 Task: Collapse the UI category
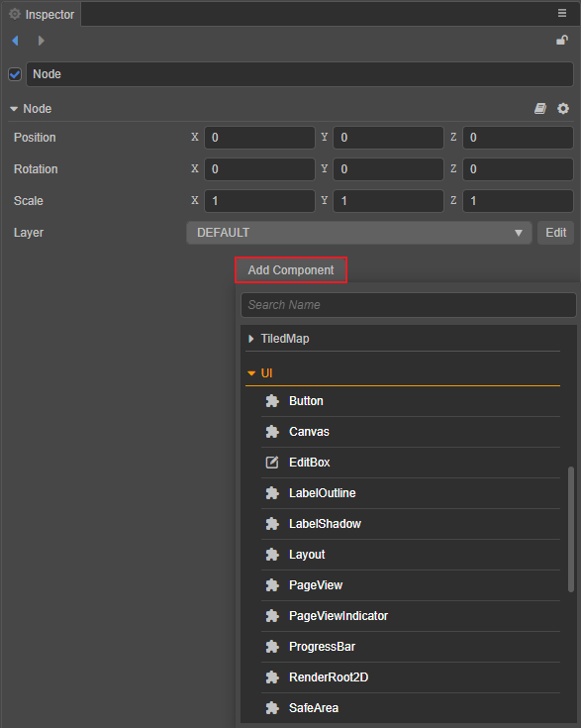pyautogui.click(x=251, y=373)
